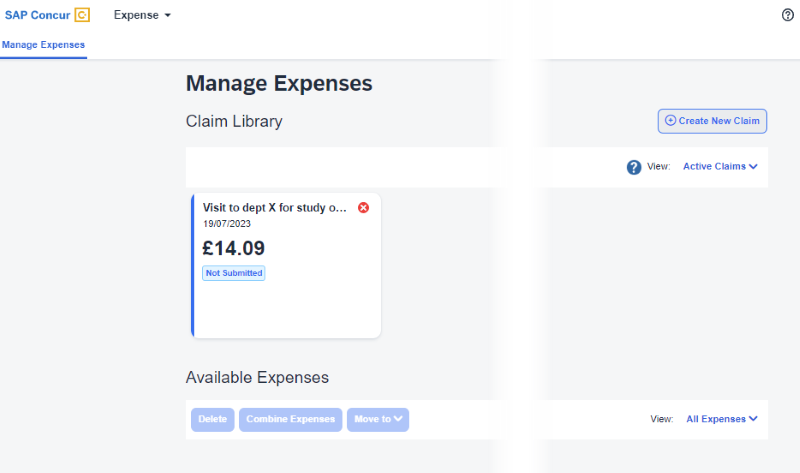Click the claim date 19/07/2023

pyautogui.click(x=227, y=224)
